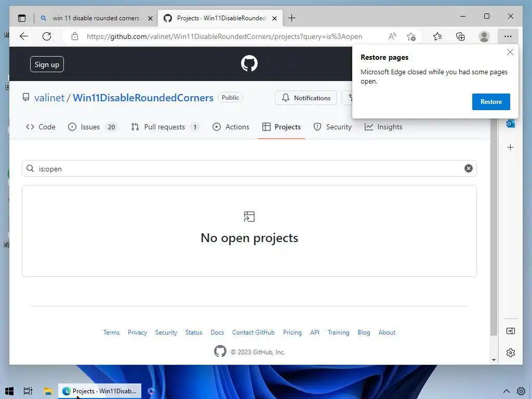The width and height of the screenshot is (532, 399).
Task: Focus the is:open projects search field
Action: [x=249, y=168]
